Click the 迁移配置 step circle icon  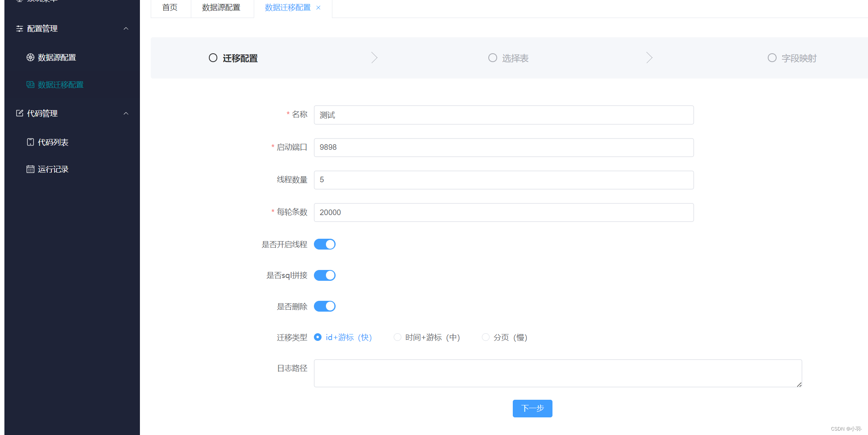coord(213,58)
